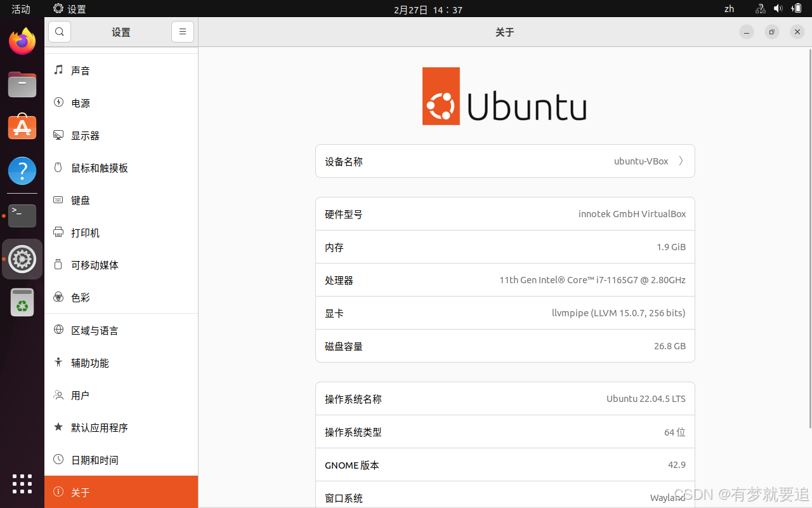This screenshot has height=508, width=812.
Task: Click the value innotek GmbH VirtualBox
Action: [x=632, y=214]
